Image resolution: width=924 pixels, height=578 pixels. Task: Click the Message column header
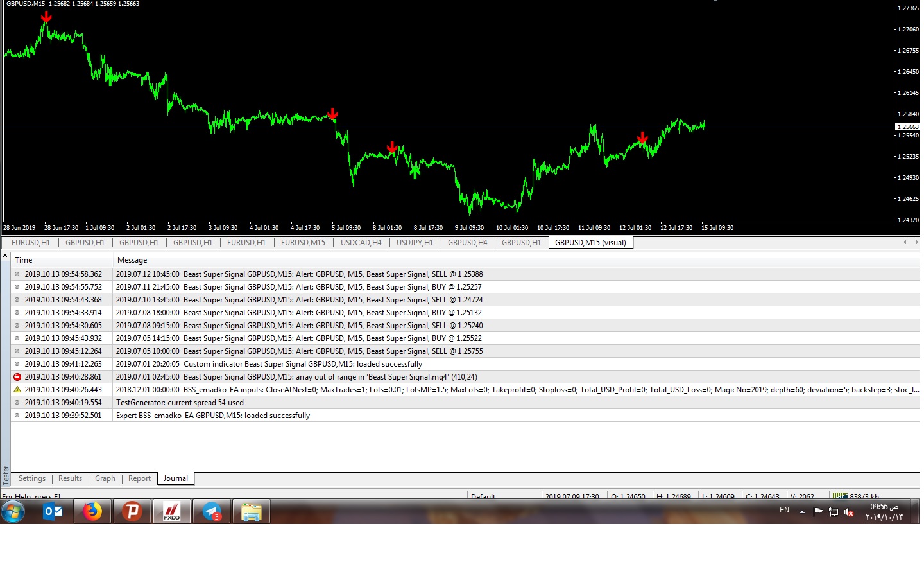[x=132, y=260]
